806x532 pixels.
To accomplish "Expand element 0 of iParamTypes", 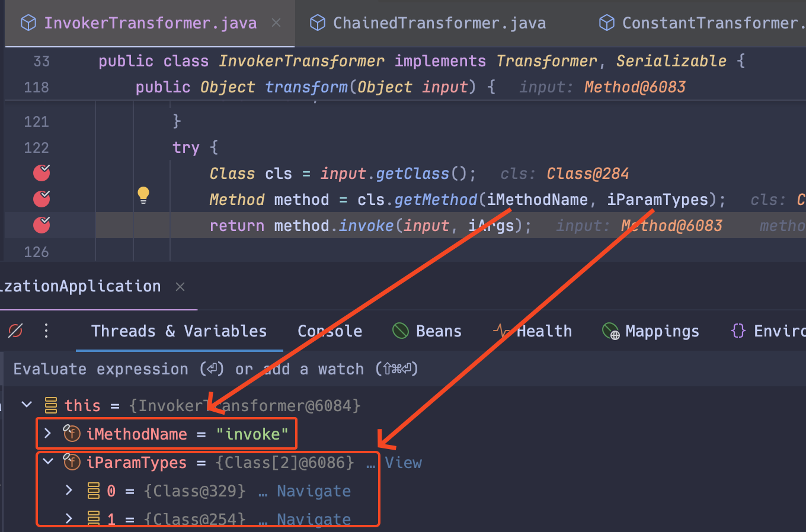I will pyautogui.click(x=70, y=491).
